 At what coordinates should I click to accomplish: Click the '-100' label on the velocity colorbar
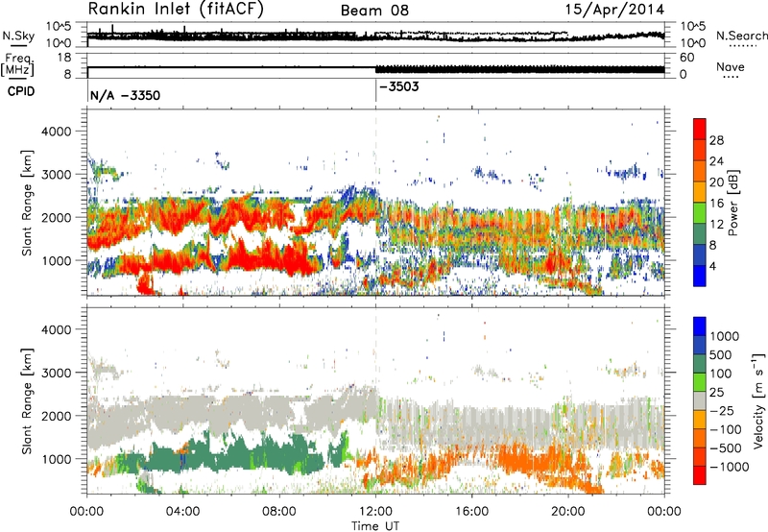coord(726,429)
